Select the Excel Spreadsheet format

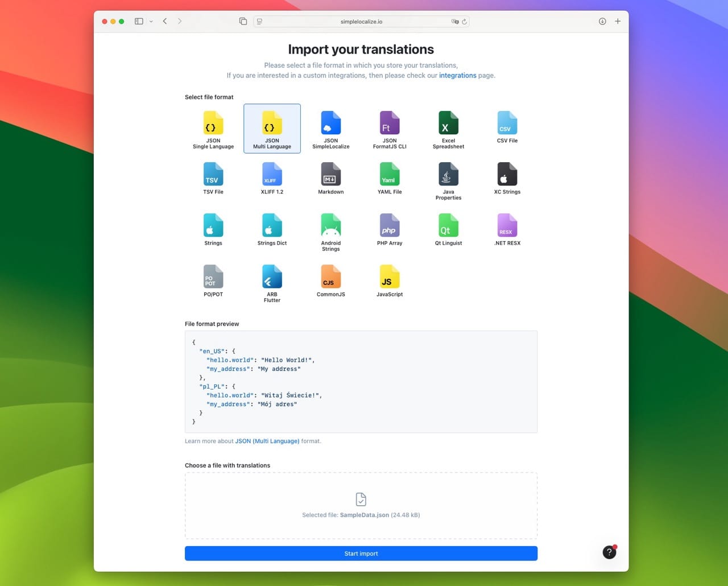(x=448, y=130)
